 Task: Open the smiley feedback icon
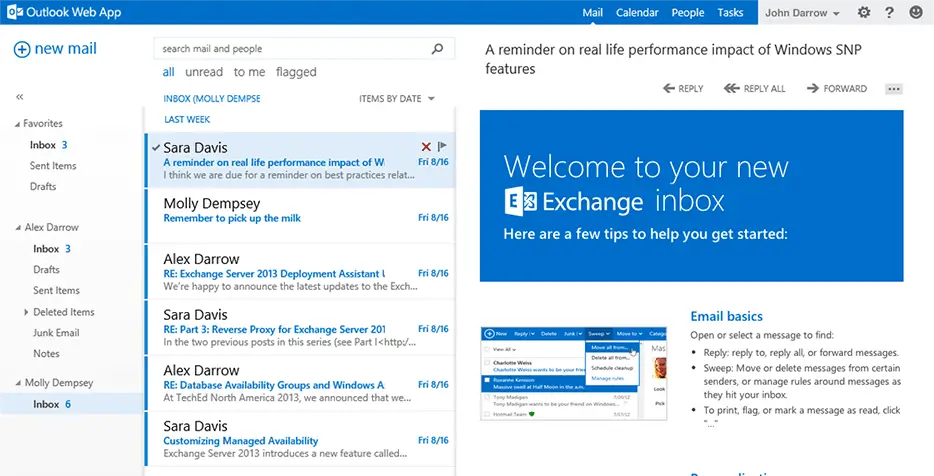916,13
